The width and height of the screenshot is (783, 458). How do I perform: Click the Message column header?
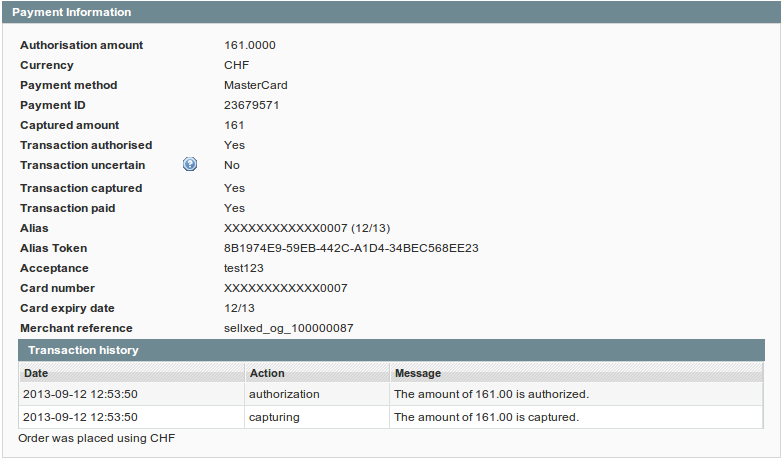(x=418, y=373)
